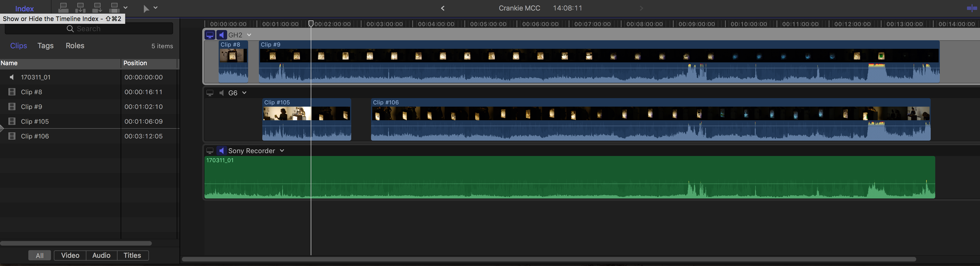Screen dimensions: 980x266
Task: Click the Append clip edit icon
Action: (x=97, y=8)
